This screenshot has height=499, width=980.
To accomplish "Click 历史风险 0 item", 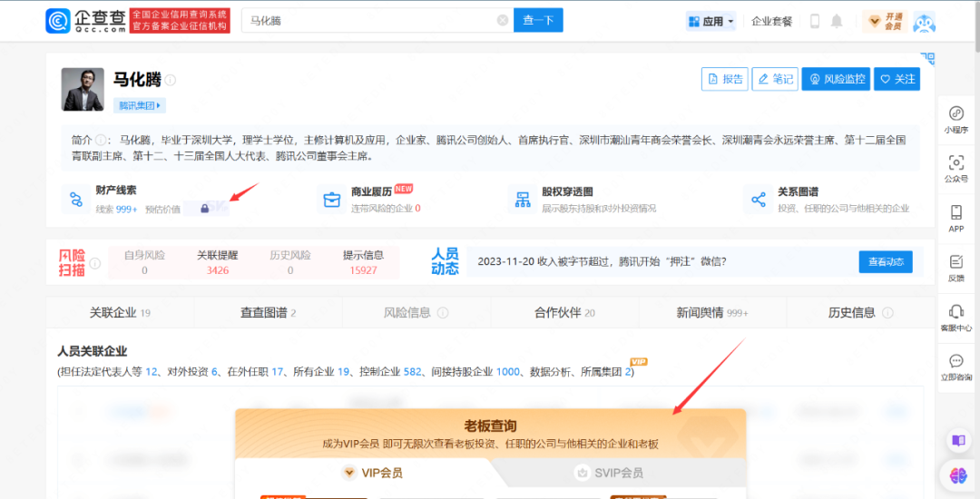I will [x=290, y=262].
